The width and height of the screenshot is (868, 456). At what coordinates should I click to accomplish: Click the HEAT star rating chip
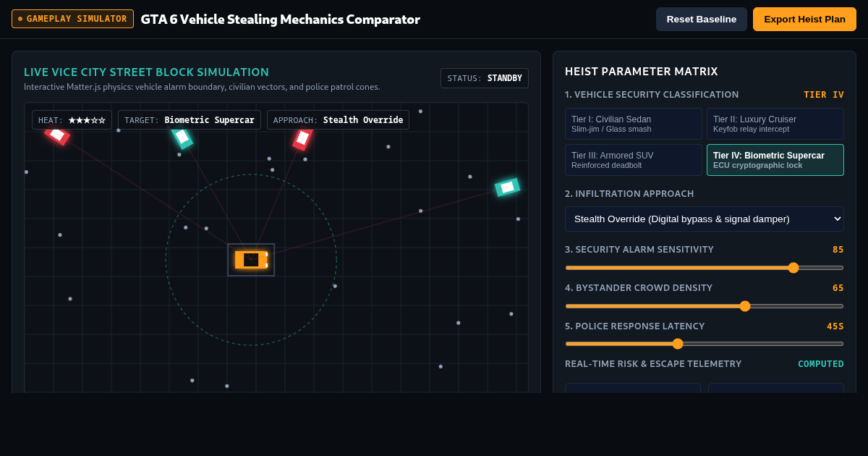(72, 120)
